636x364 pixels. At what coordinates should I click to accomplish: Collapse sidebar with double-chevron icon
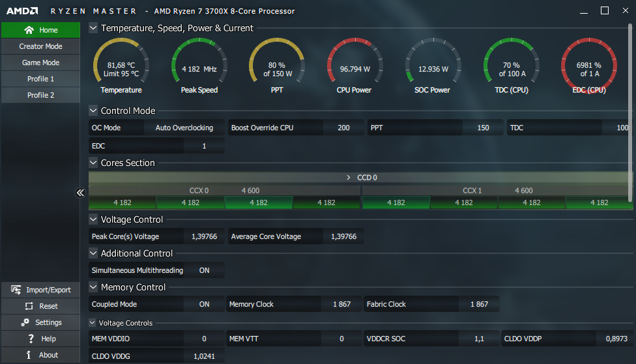click(x=80, y=193)
